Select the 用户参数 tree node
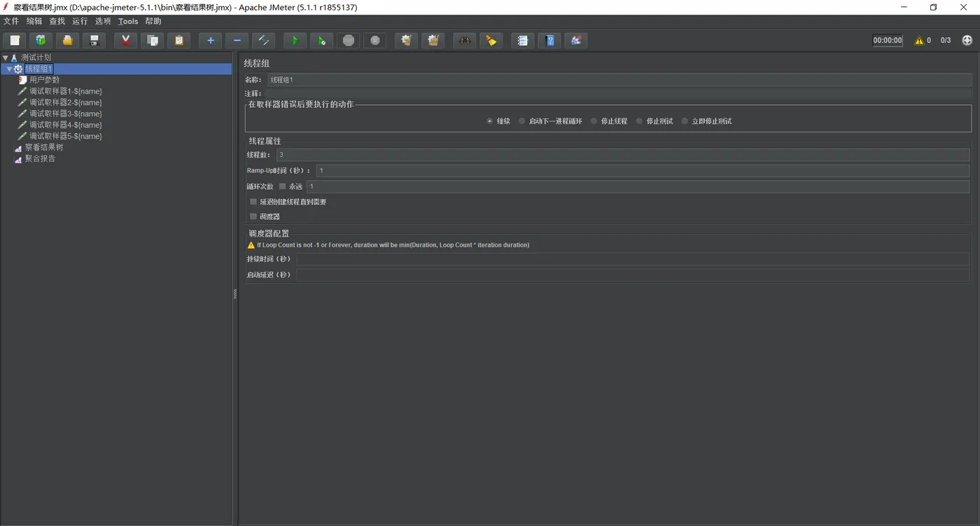 click(x=44, y=80)
